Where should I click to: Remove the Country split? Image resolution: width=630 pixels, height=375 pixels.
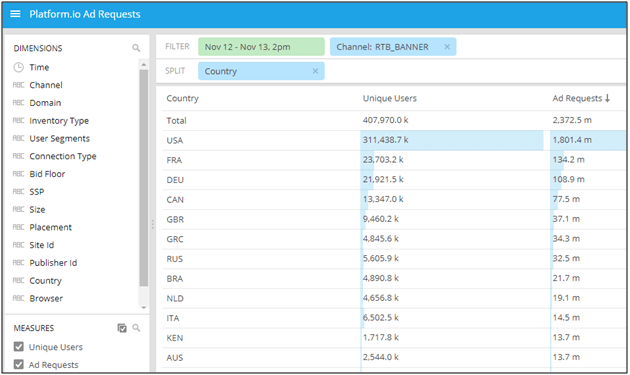pyautogui.click(x=315, y=71)
